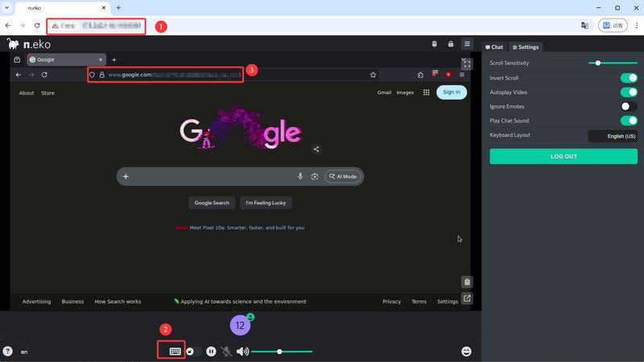The image size is (644, 362).
Task: Toggle the Invert Scroll switch
Action: click(629, 78)
